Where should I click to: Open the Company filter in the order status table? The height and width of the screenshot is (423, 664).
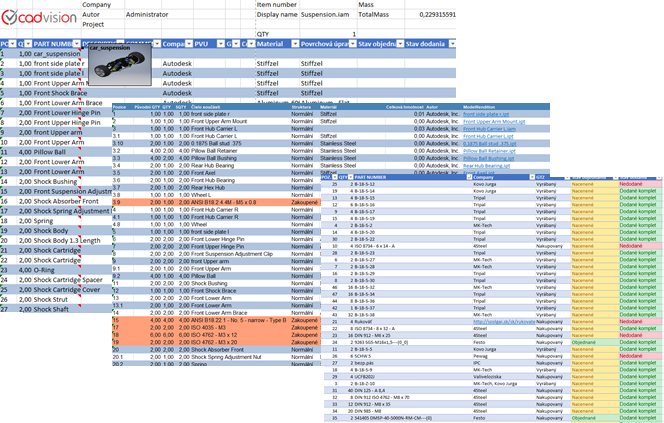[532, 177]
